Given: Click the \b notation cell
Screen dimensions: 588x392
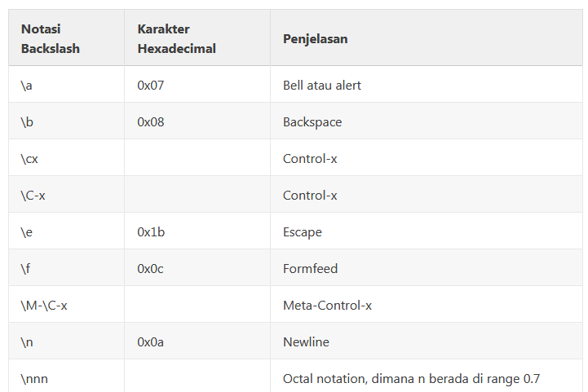Looking at the screenshot, I should click(27, 121).
